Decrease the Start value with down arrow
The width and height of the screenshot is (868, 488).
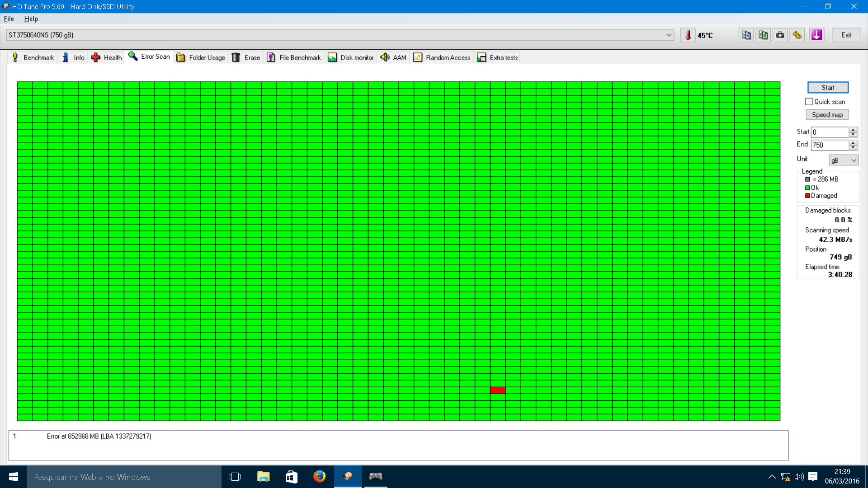point(853,135)
